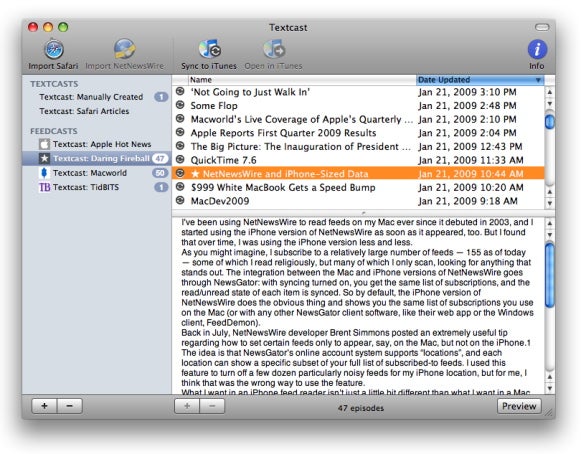Click status icon beside Some Flop

[180, 105]
